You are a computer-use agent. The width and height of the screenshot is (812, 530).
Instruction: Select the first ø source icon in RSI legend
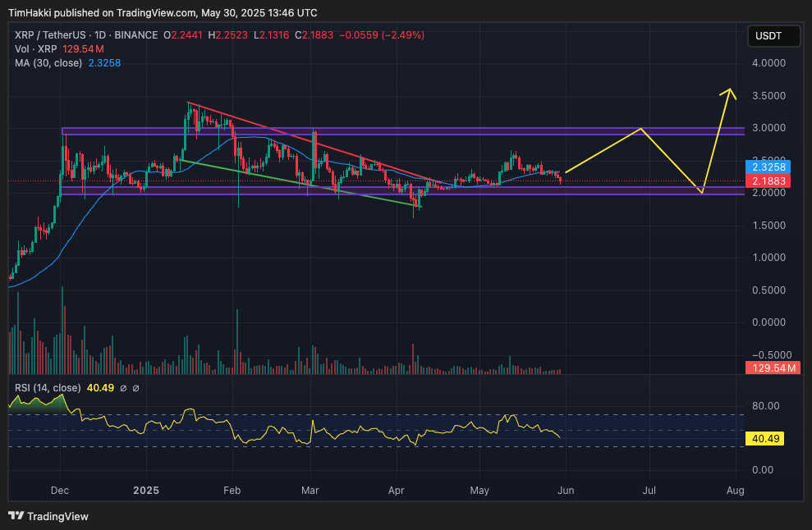click(124, 387)
